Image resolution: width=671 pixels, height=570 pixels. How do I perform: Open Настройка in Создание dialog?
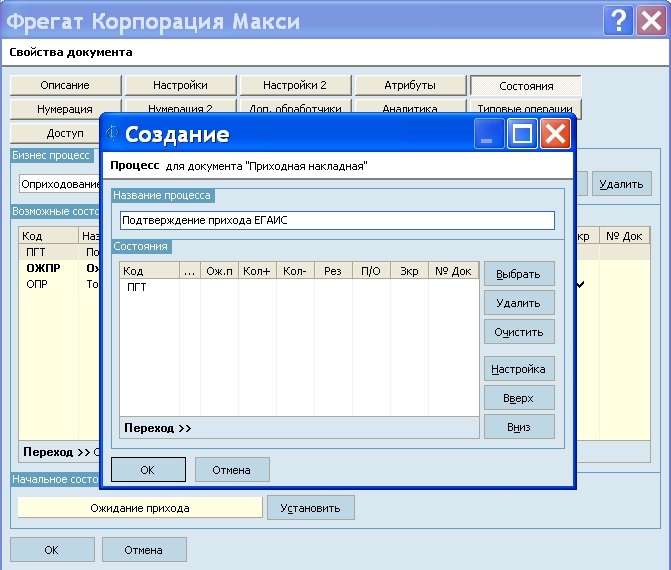[x=519, y=369]
